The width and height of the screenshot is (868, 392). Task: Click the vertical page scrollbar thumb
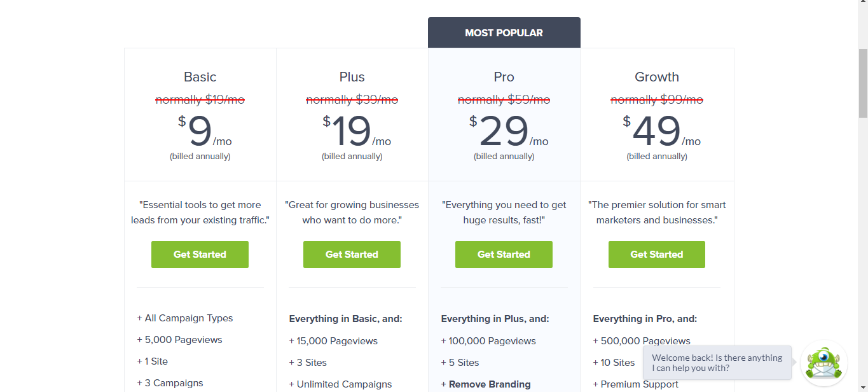tap(863, 83)
